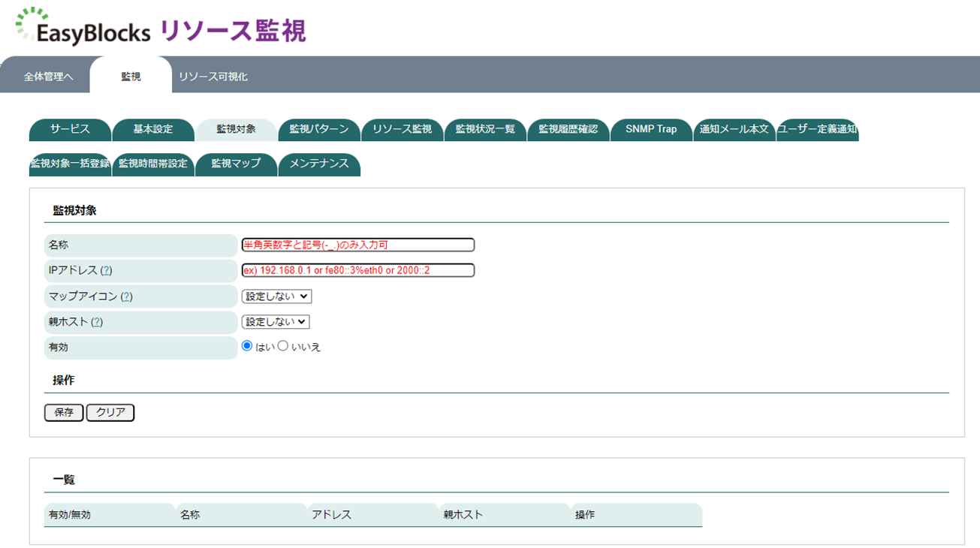Open the 基本設定 tab

click(x=153, y=129)
